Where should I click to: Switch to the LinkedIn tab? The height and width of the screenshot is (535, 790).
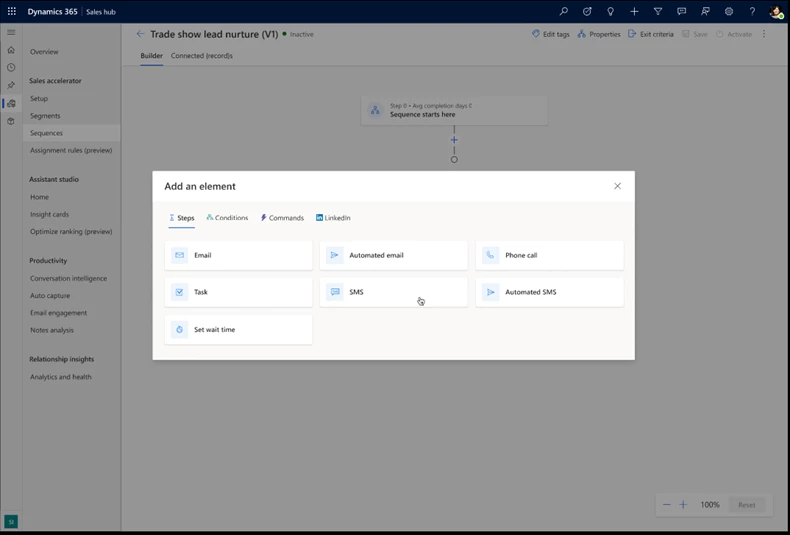pyautogui.click(x=333, y=218)
